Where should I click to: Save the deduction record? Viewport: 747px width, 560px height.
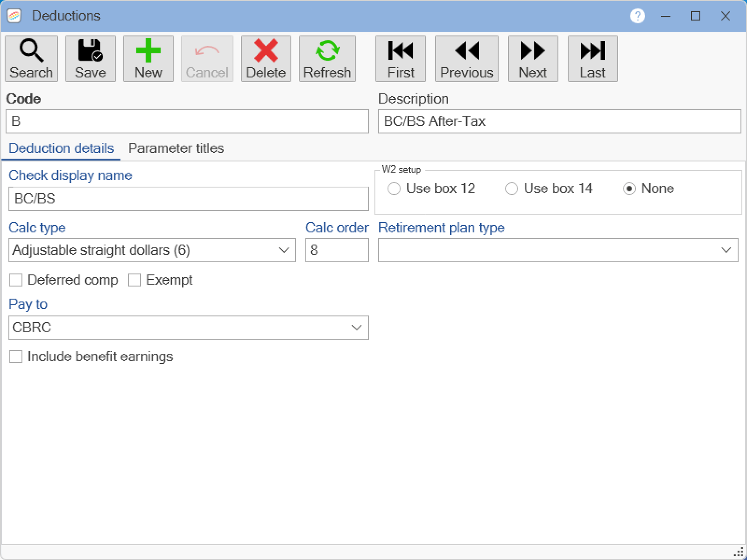point(90,59)
